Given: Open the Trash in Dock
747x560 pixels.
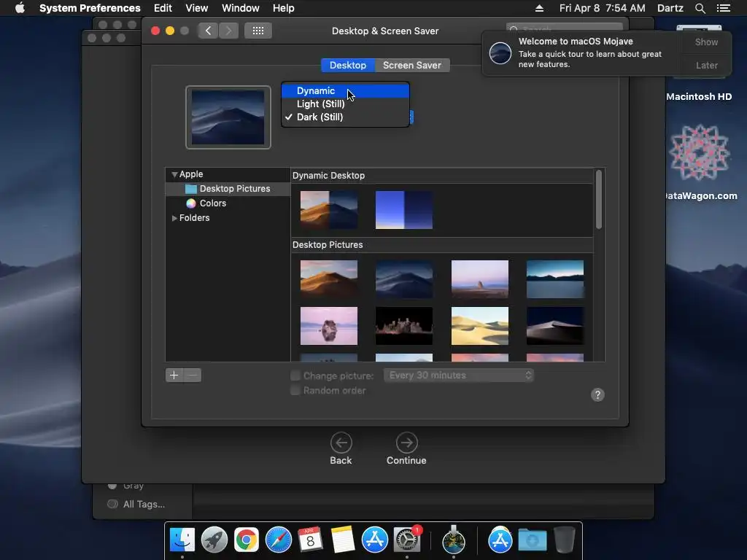Looking at the screenshot, I should click(564, 540).
